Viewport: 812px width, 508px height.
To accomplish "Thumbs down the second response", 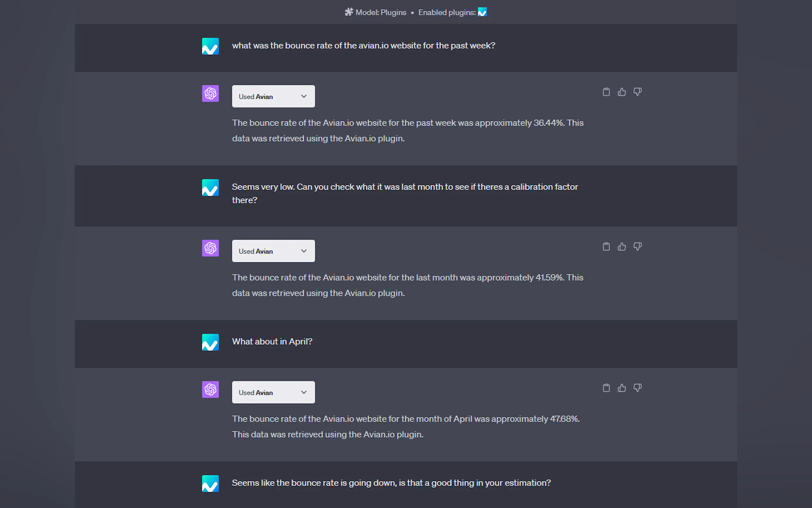I will (x=637, y=246).
